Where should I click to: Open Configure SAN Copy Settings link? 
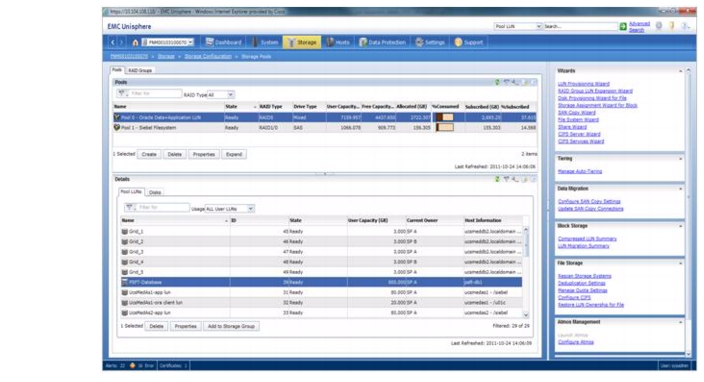589,202
